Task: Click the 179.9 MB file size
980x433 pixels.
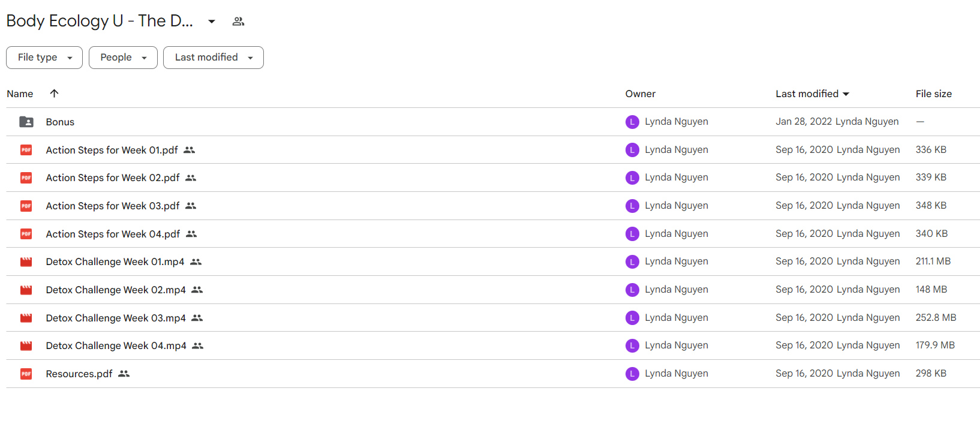Action: [x=935, y=345]
